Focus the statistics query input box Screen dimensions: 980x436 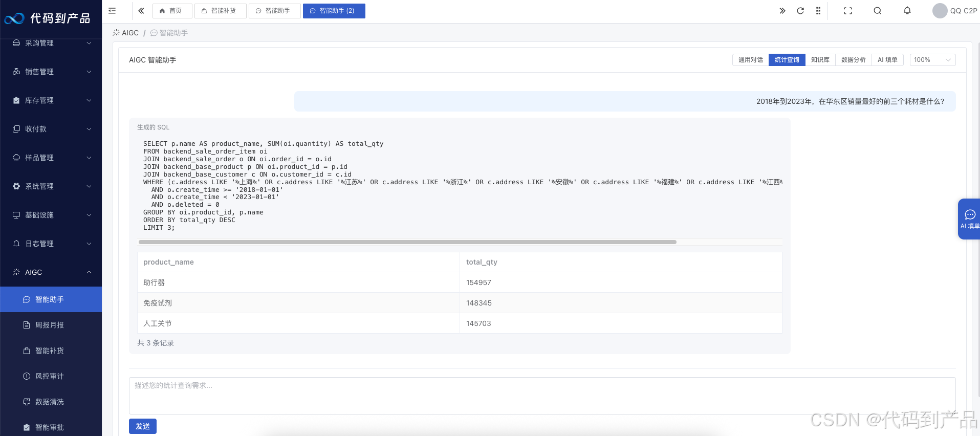point(542,396)
